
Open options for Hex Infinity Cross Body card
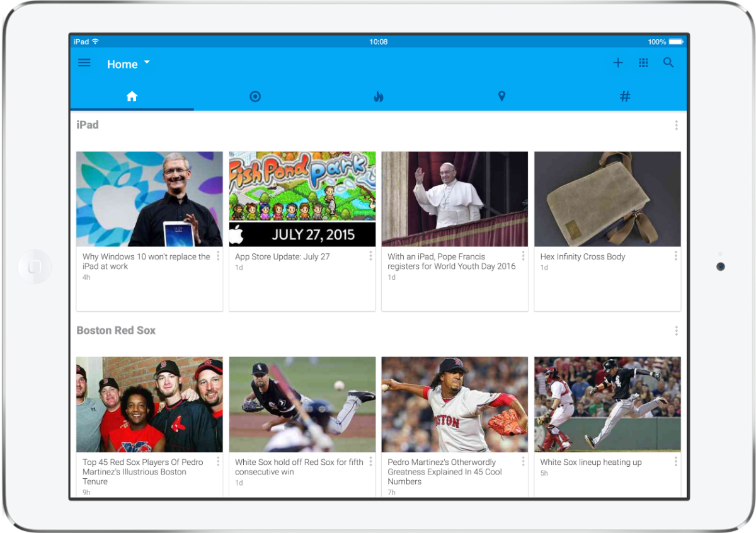click(x=675, y=256)
